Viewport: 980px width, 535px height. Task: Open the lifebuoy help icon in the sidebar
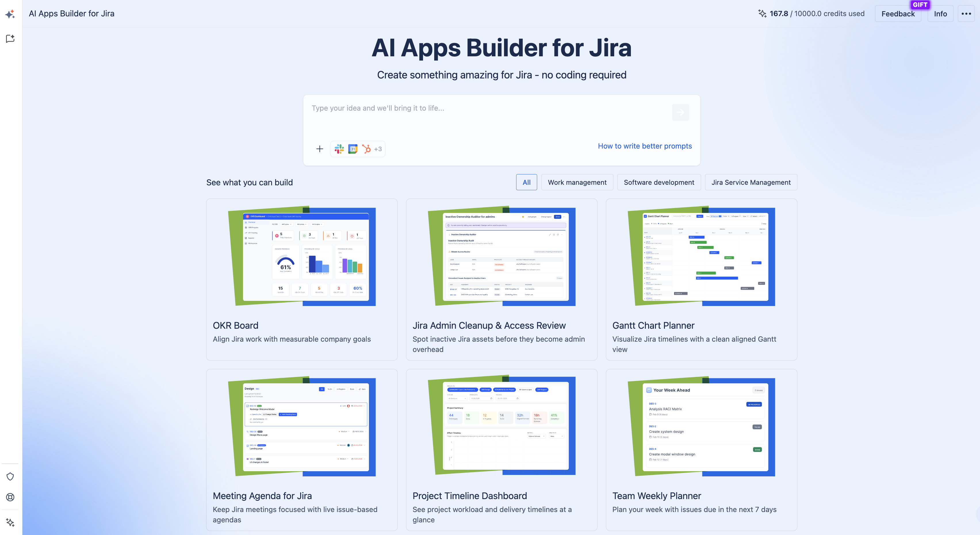[10, 497]
